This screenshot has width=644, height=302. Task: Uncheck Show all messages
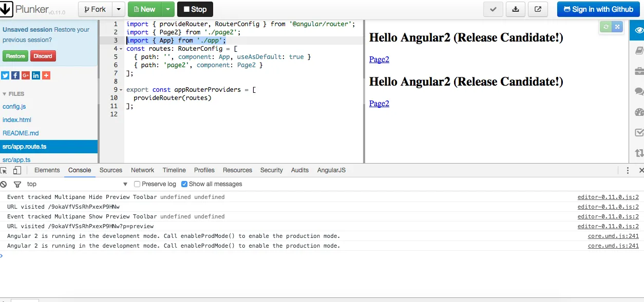pos(184,184)
